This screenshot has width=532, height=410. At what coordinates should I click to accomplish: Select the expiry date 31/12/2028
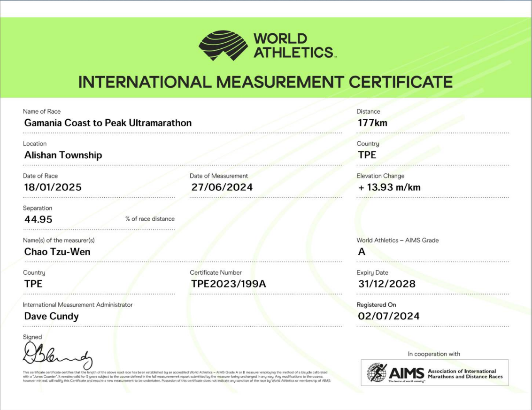(386, 284)
